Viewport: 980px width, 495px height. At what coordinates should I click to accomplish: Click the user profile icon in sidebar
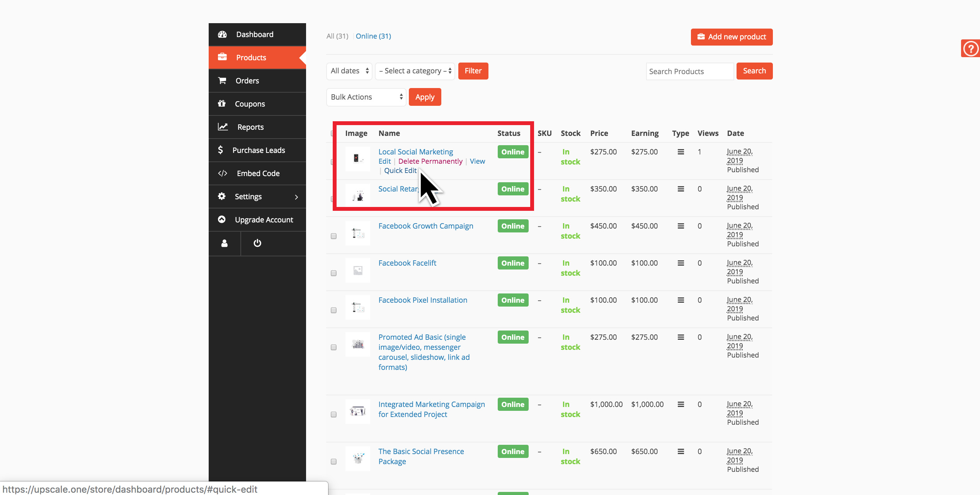pos(224,243)
